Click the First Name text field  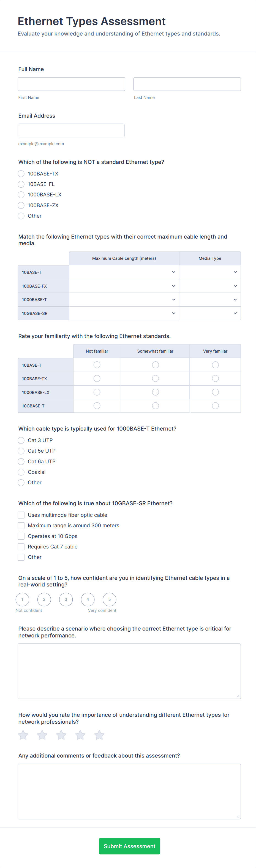tap(71, 84)
